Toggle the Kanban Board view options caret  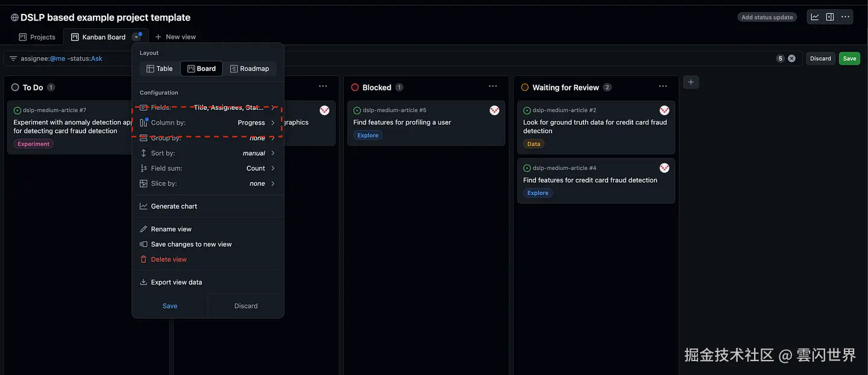[137, 37]
